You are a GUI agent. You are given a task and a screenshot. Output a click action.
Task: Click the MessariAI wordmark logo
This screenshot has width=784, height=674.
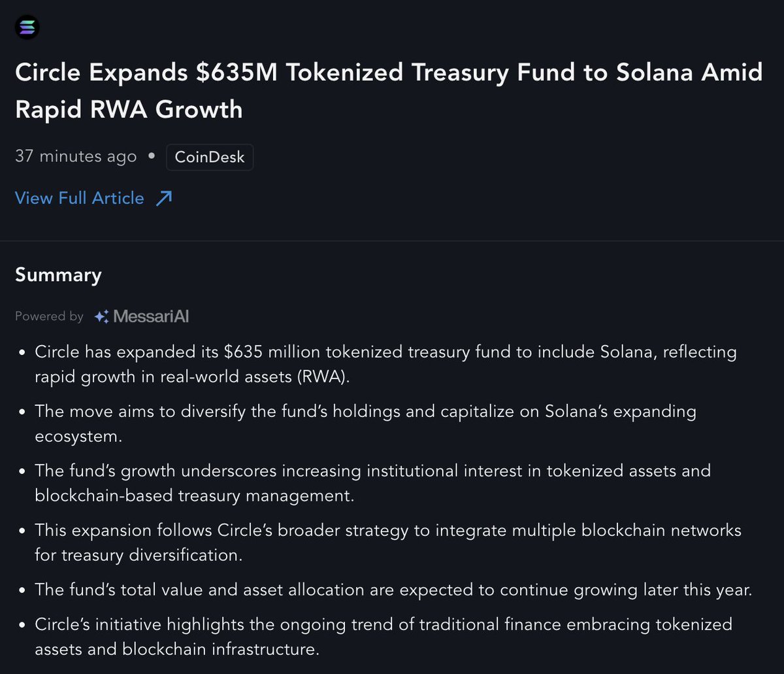[151, 316]
